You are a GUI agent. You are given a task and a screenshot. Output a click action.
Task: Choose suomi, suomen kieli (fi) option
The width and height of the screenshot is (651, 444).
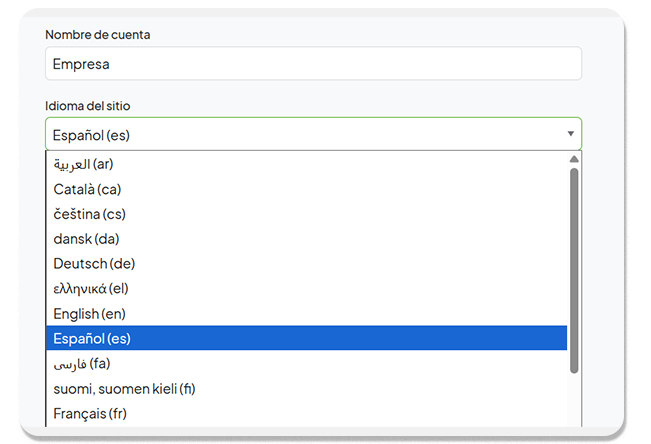click(x=125, y=389)
